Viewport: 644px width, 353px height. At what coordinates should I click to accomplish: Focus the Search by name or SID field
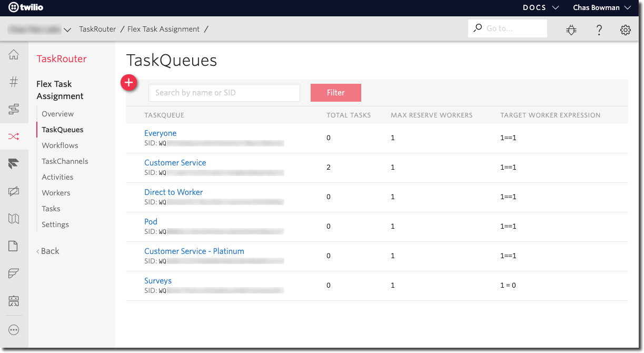[x=224, y=93]
